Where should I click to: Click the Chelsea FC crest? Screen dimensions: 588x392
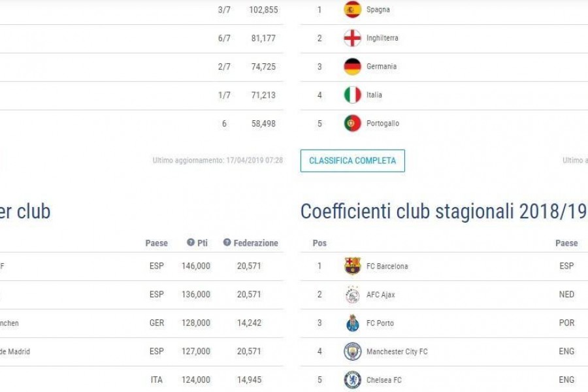[x=352, y=380]
